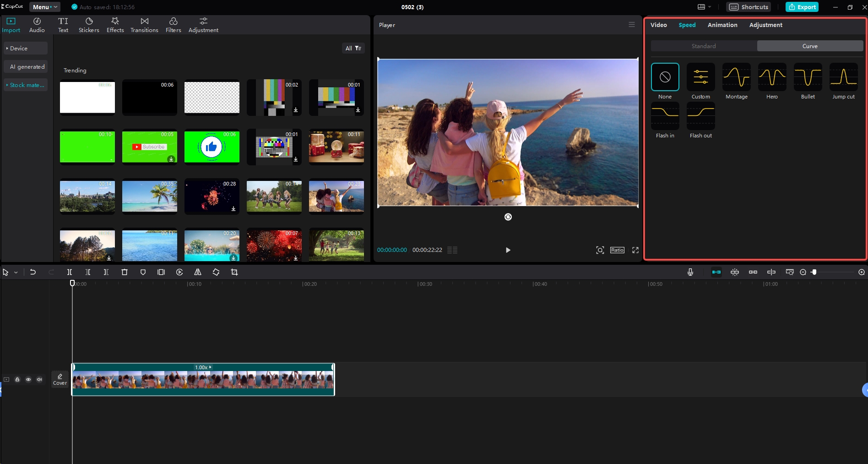
Task: Click the Mirror flip icon in timeline toolbar
Action: [x=197, y=272]
